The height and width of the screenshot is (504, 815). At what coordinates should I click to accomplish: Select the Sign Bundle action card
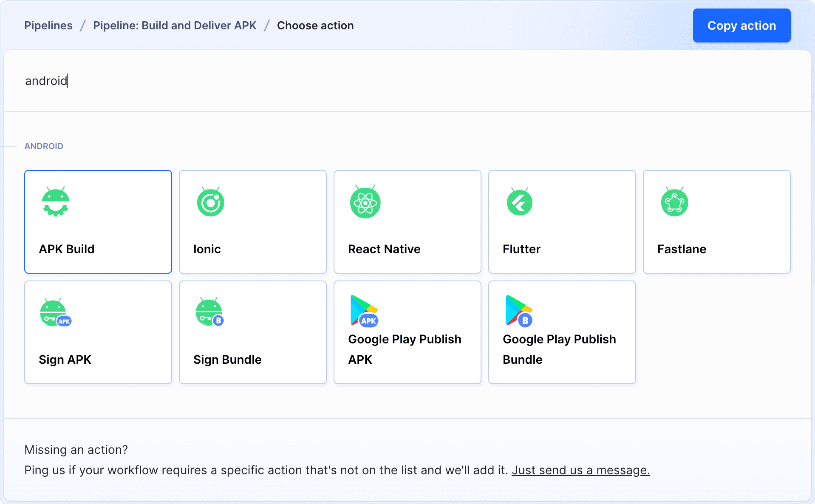click(x=252, y=332)
